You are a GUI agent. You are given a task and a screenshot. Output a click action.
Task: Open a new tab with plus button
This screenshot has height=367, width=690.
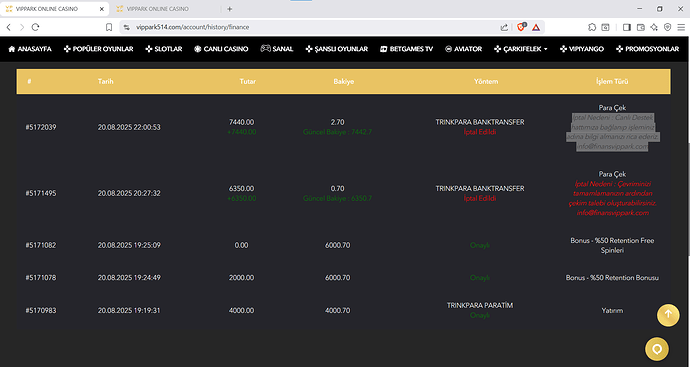229,9
